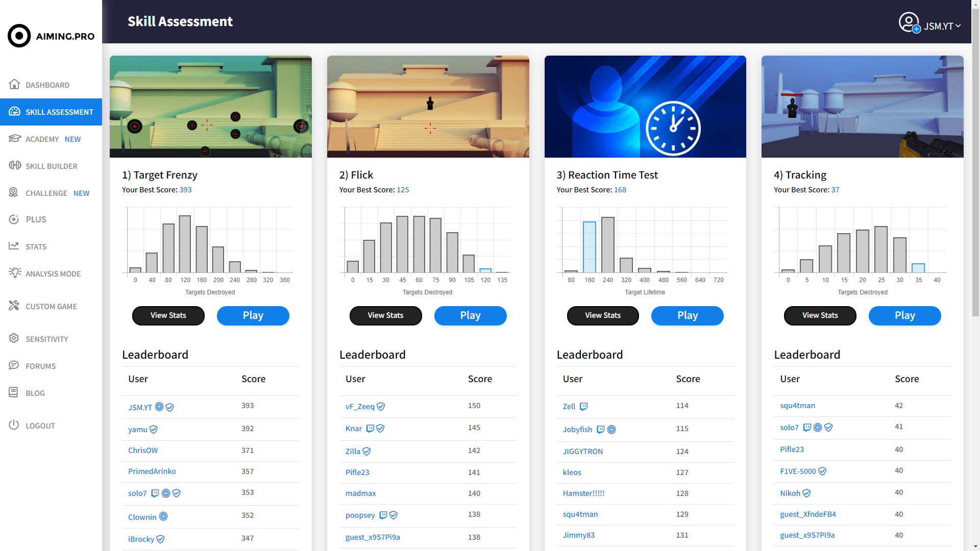Play the Target Frenzy assessment
Screen dimensions: 980x551
[253, 315]
